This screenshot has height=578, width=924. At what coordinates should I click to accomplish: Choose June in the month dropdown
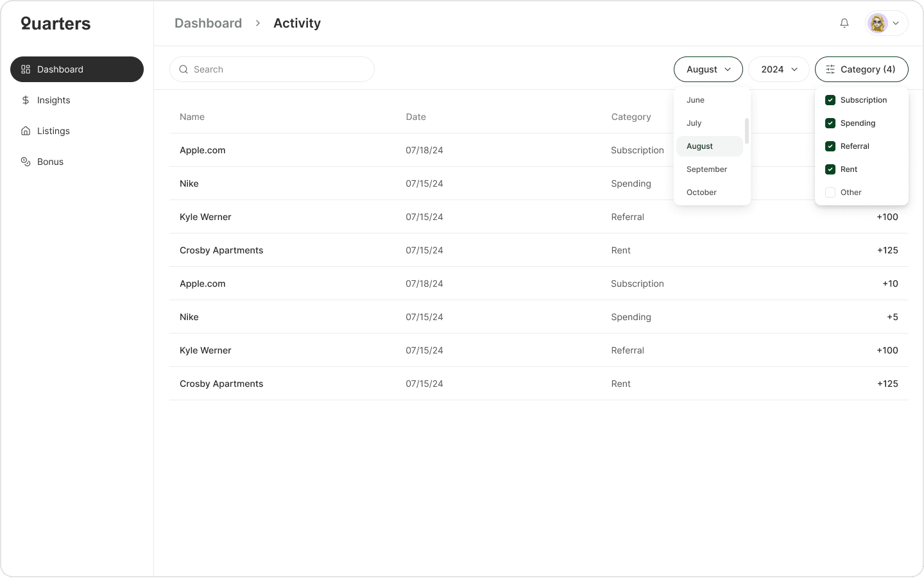coord(695,100)
